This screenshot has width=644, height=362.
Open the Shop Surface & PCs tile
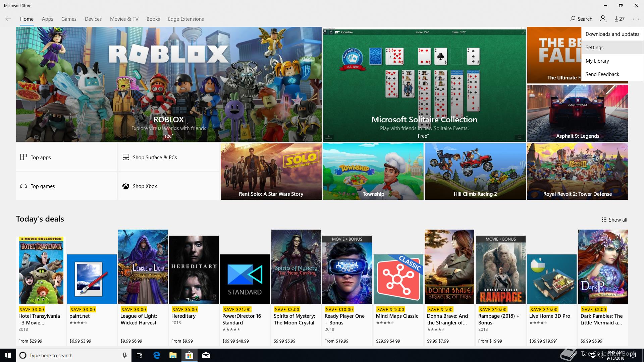pos(169,157)
